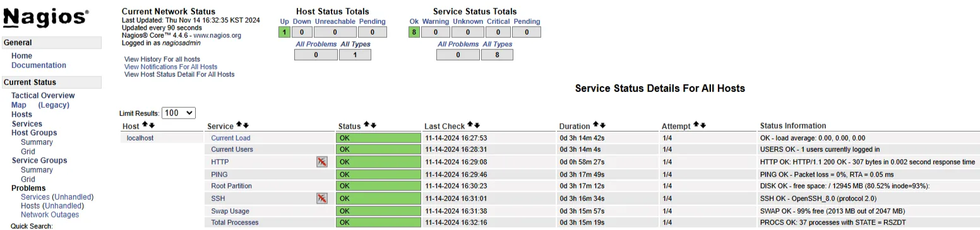Open the Root Partition service
The height and width of the screenshot is (230, 980).
point(231,186)
